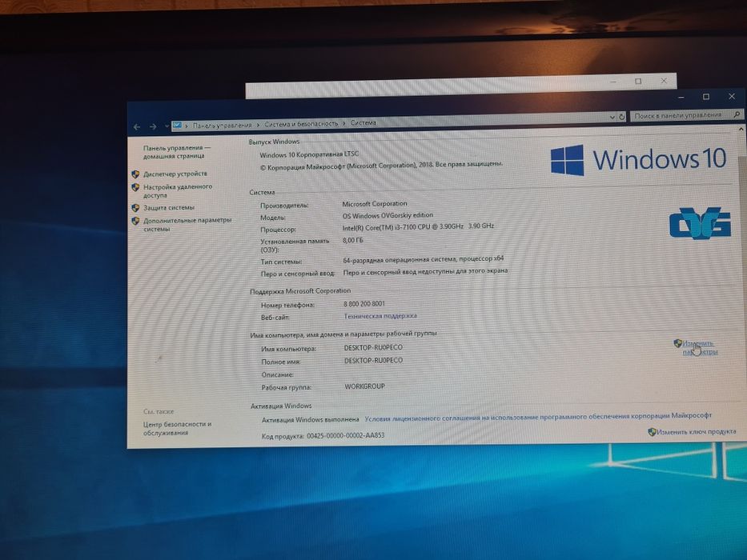Viewport: 747px width, 560px height.
Task: Click 'Изменить параметры' link
Action: pyautogui.click(x=699, y=348)
